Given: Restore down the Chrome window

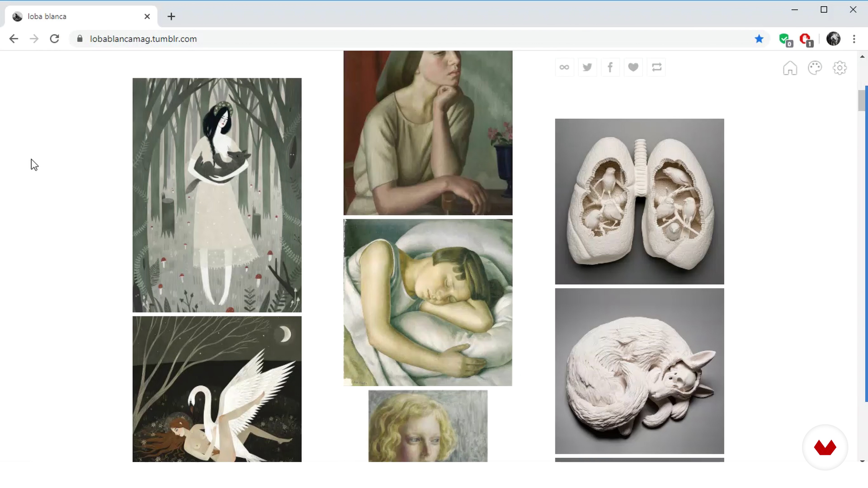Looking at the screenshot, I should [824, 10].
